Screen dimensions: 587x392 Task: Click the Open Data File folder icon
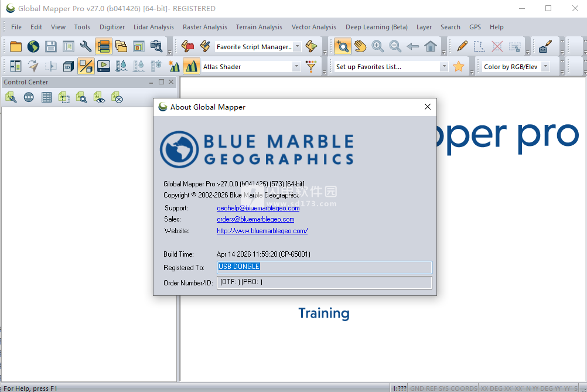[16, 46]
